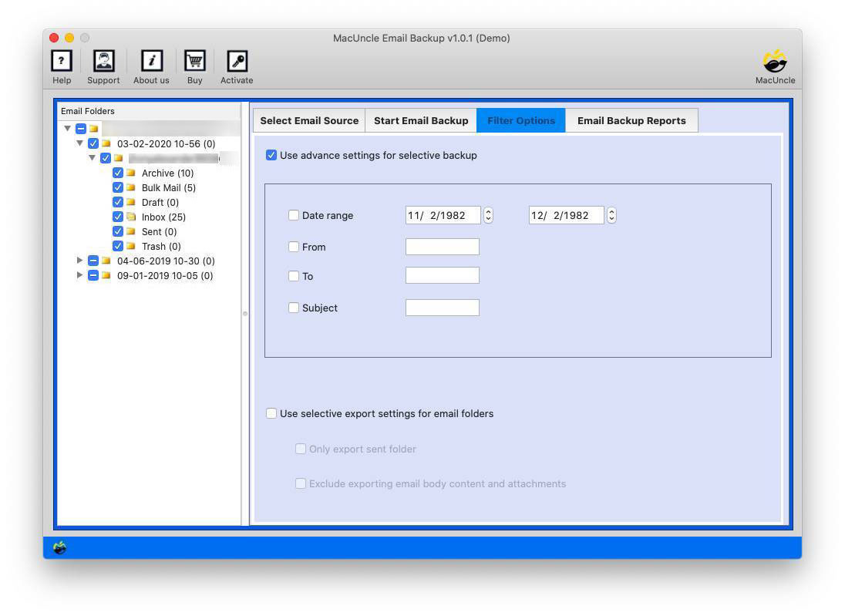The width and height of the screenshot is (845, 616).
Task: Expand the 04-06-2019 10-30 folder
Action: coord(80,261)
